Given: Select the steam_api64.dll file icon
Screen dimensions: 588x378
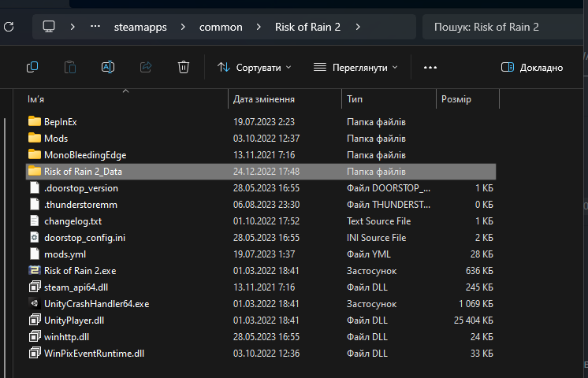Looking at the screenshot, I should point(35,287).
